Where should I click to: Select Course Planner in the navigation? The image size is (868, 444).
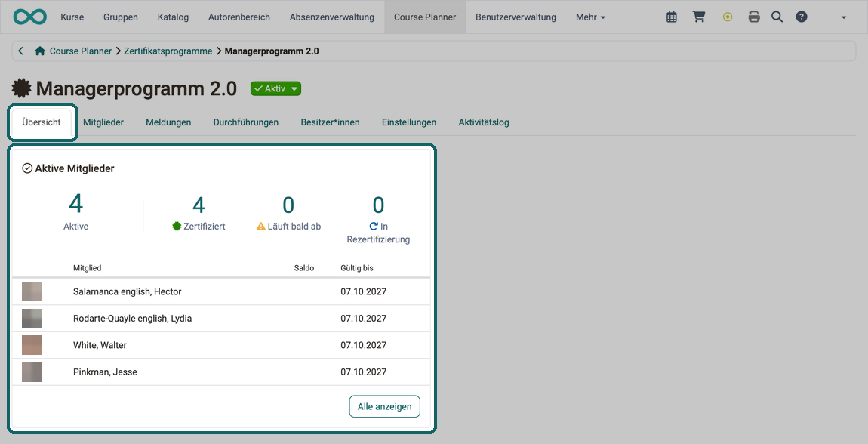click(x=425, y=17)
